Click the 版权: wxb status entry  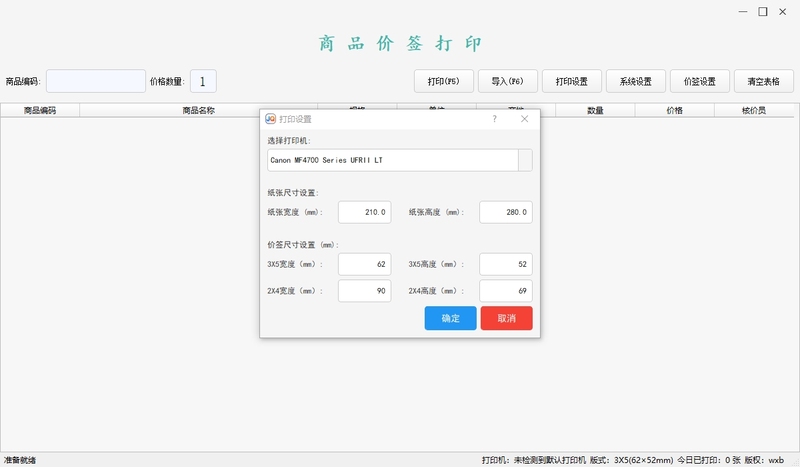[764, 460]
